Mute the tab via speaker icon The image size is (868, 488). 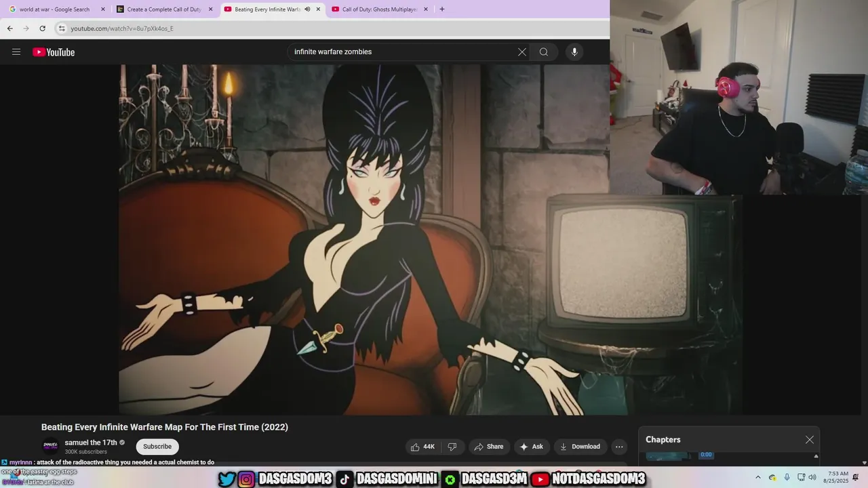tap(307, 9)
